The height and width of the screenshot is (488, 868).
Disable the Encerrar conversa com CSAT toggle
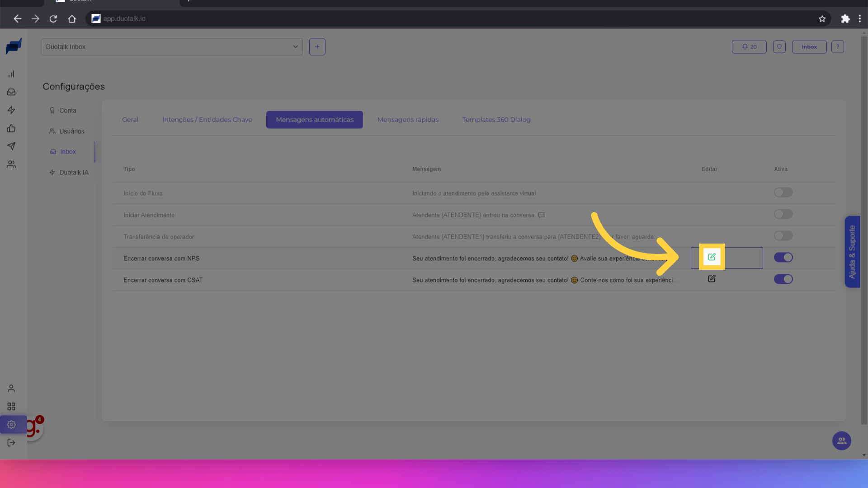pos(783,279)
